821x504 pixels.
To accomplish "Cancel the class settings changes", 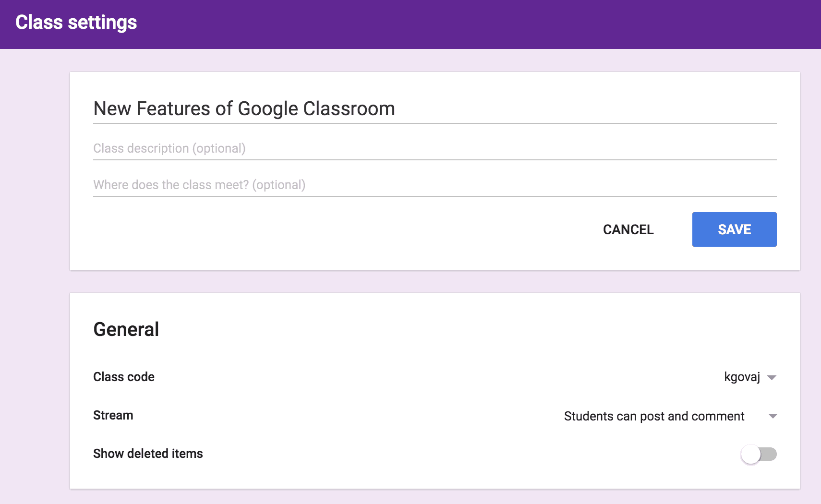I will [x=628, y=229].
